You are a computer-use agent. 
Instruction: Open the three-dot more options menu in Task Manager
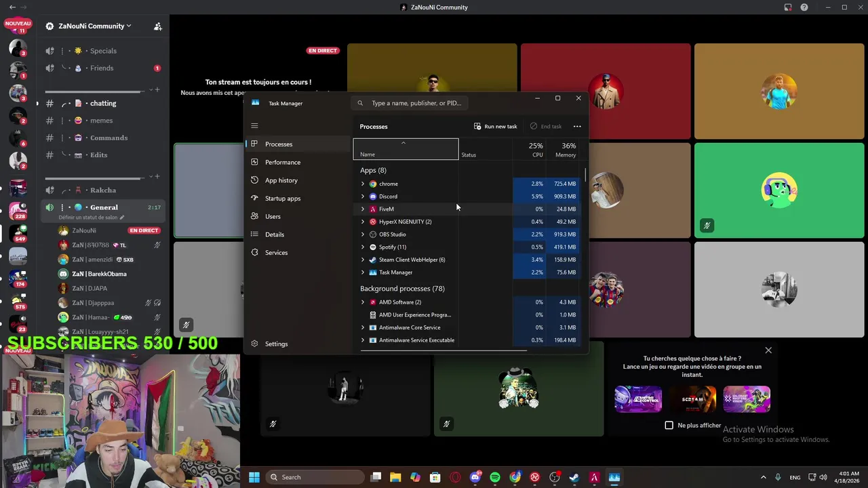(577, 126)
